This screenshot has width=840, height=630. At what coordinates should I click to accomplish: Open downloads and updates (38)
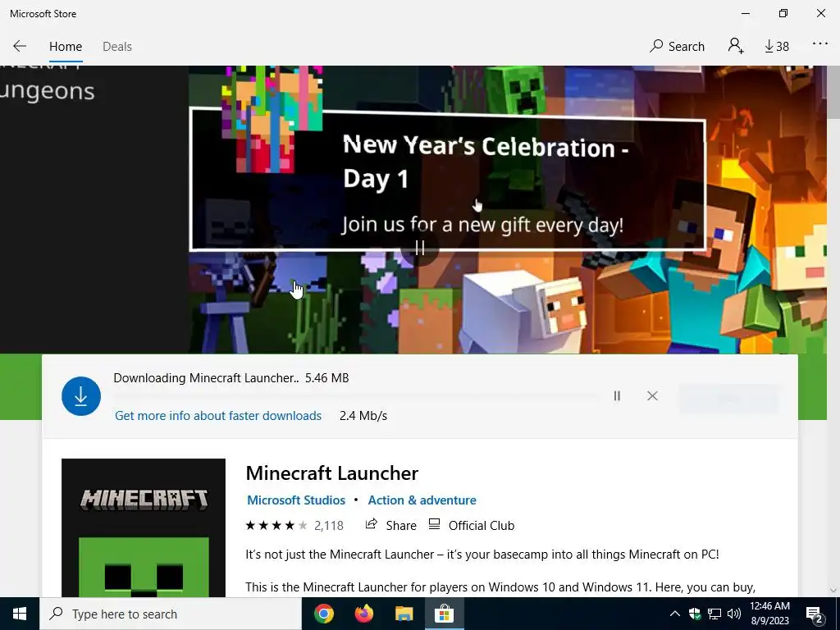tap(777, 47)
